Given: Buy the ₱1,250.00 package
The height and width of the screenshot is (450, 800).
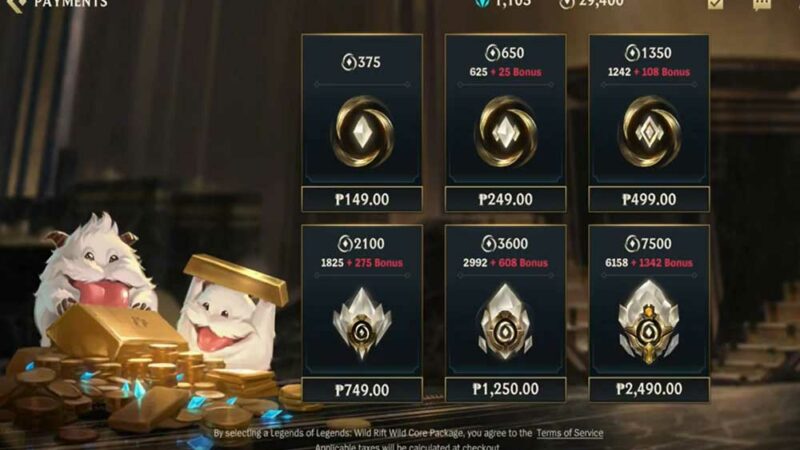Looking at the screenshot, I should point(506,389).
